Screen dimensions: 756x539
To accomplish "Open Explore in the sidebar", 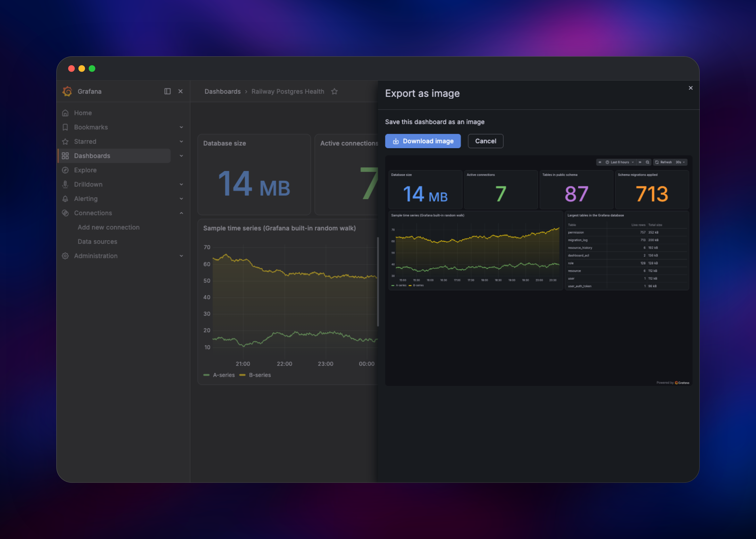I will tap(85, 170).
